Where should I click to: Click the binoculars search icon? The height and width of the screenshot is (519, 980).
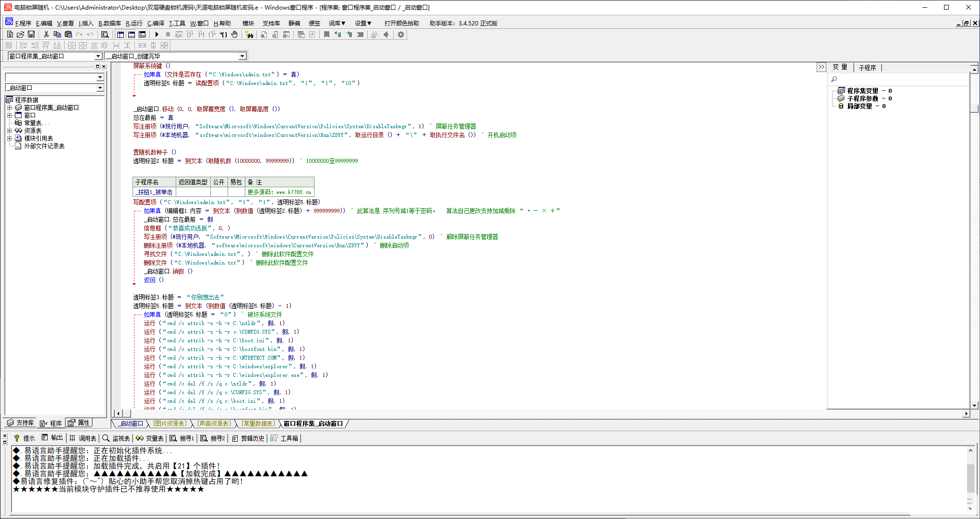pos(249,35)
